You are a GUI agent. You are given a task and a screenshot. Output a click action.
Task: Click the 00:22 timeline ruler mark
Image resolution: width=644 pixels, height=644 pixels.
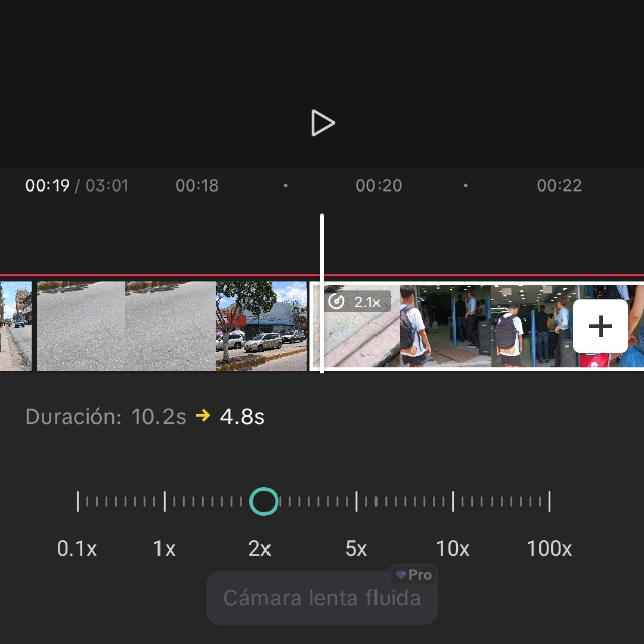pos(559,185)
